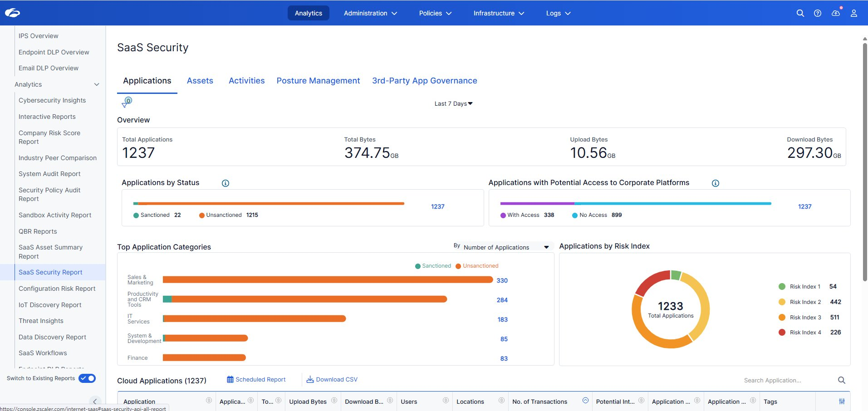868x411 pixels.
Task: Click the filter funnel icon
Action: pyautogui.click(x=125, y=104)
